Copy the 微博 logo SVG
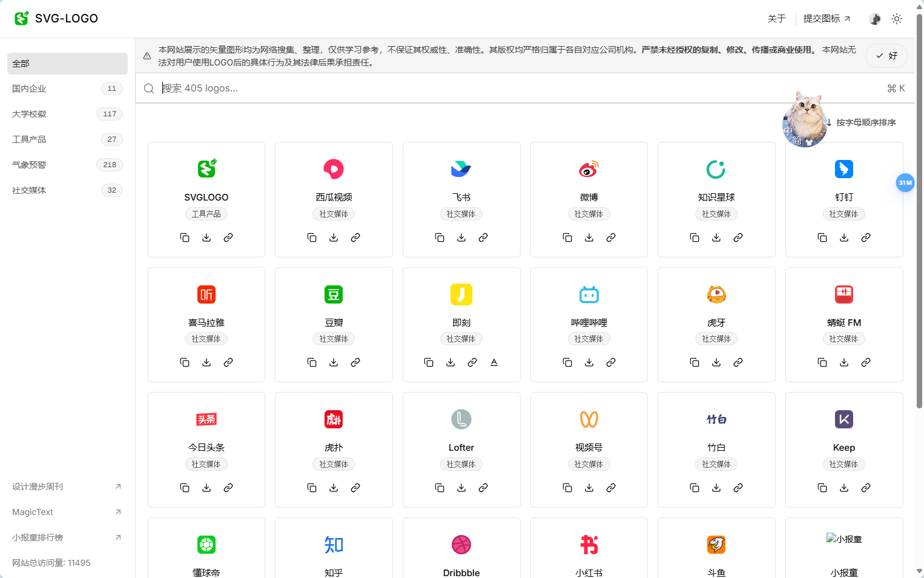Image resolution: width=924 pixels, height=578 pixels. point(567,238)
